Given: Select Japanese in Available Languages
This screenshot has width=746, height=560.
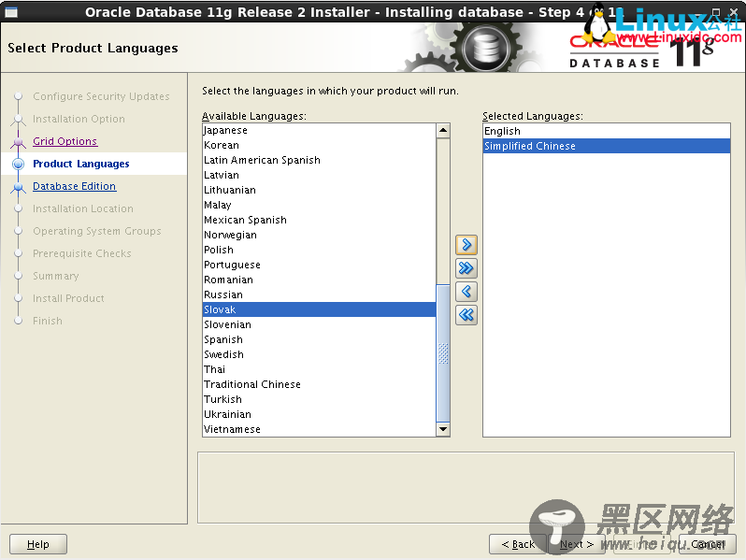Looking at the screenshot, I should click(x=319, y=130).
